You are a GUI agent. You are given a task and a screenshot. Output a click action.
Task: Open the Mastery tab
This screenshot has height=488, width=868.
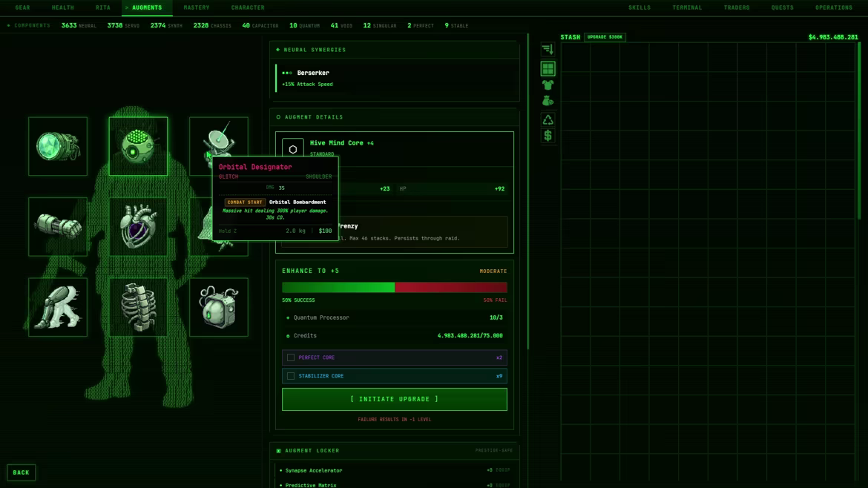[x=197, y=7]
